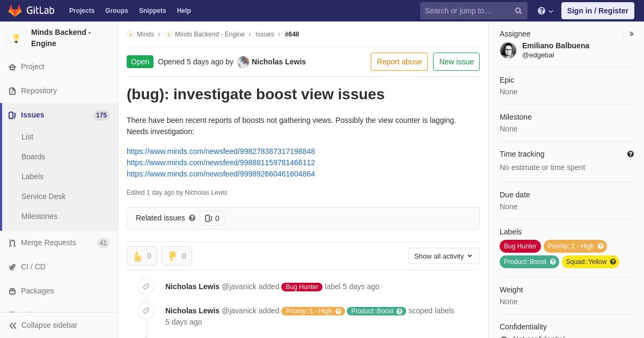
Task: Click the Sign in / Register button
Action: coord(598,11)
